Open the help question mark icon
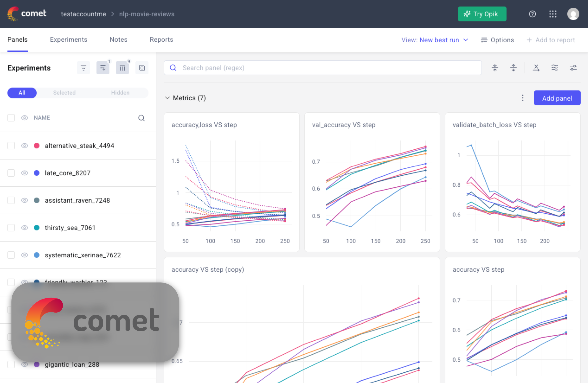Image resolution: width=588 pixels, height=383 pixels. pos(532,14)
